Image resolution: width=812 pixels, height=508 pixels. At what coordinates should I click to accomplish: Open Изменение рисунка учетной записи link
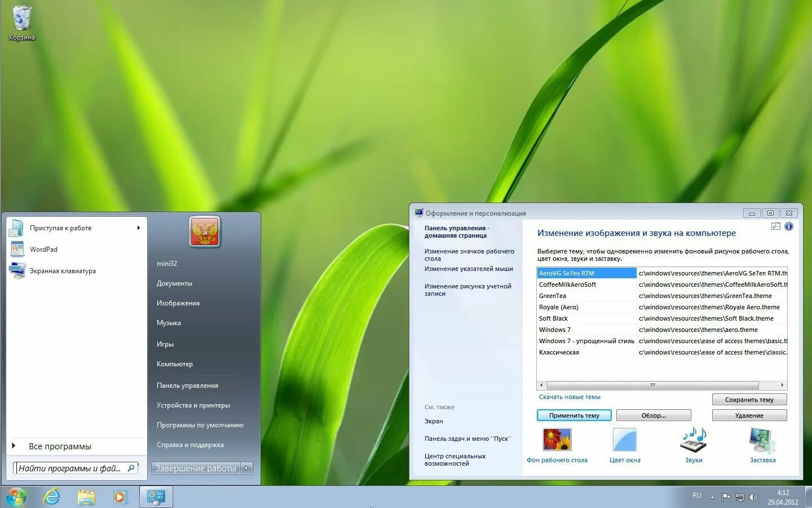(468, 290)
